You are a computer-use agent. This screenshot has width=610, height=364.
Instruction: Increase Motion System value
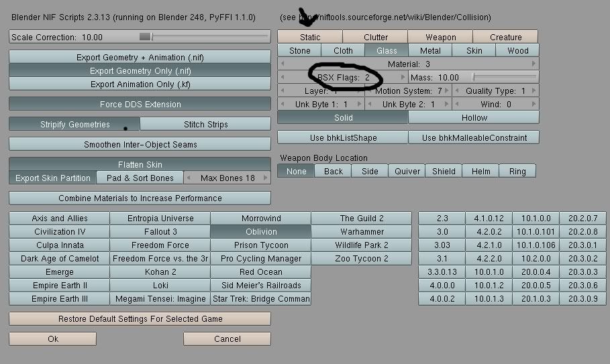(x=447, y=91)
